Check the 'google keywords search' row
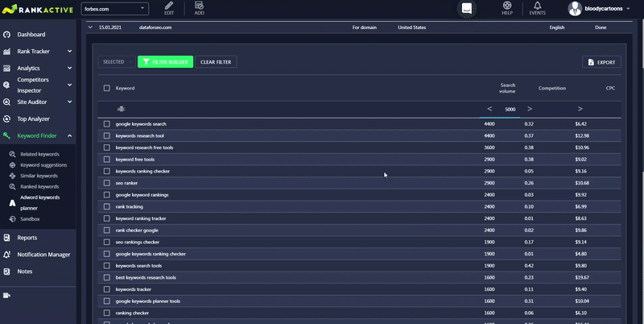The width and height of the screenshot is (644, 324). click(107, 124)
